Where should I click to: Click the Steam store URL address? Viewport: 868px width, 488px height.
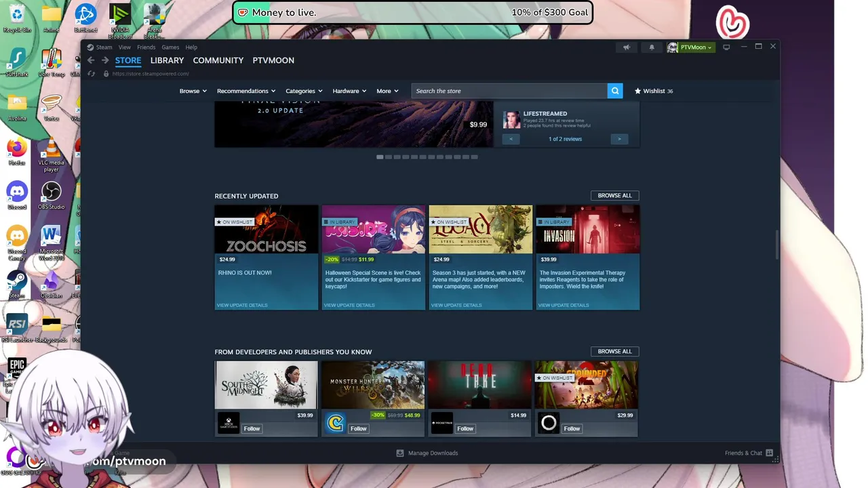151,73
